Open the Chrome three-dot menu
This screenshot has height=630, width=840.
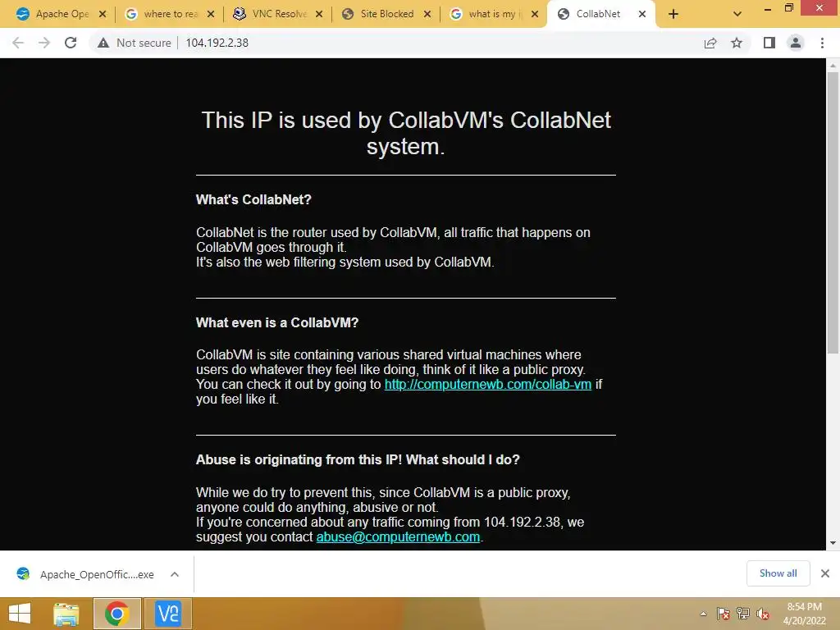(822, 43)
